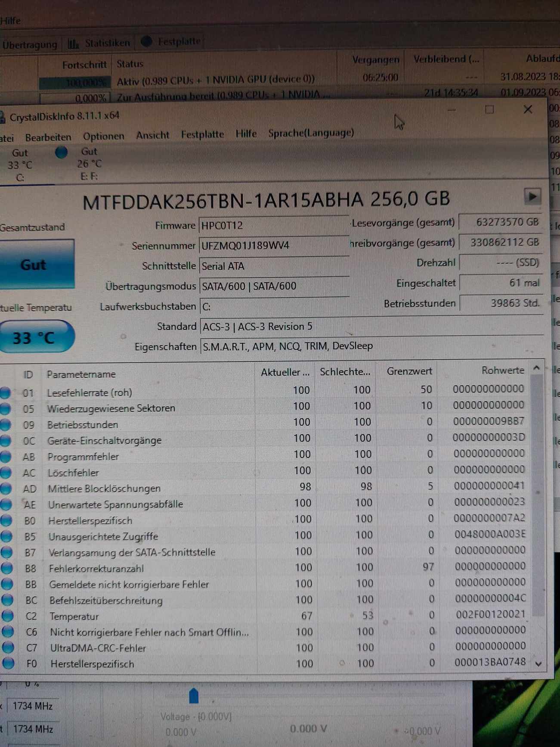This screenshot has height=747, width=560.
Task: Click the Firmware field HPC0T12
Action: [x=274, y=225]
